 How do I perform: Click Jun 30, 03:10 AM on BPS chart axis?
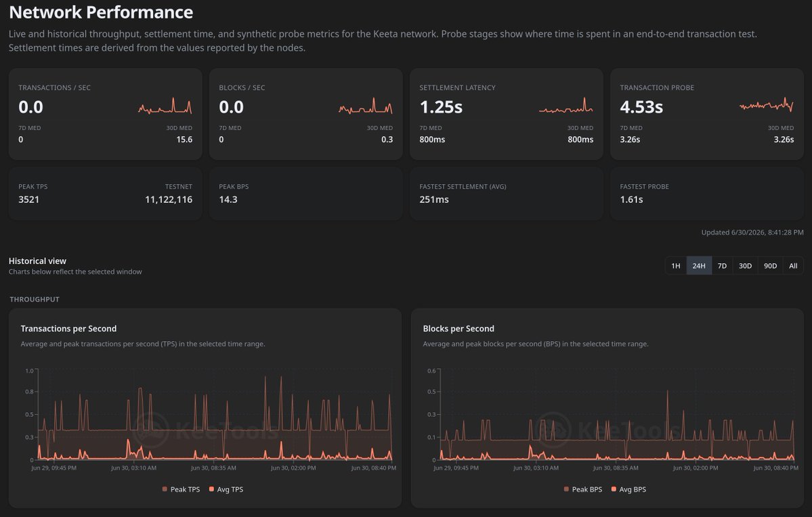pos(536,468)
